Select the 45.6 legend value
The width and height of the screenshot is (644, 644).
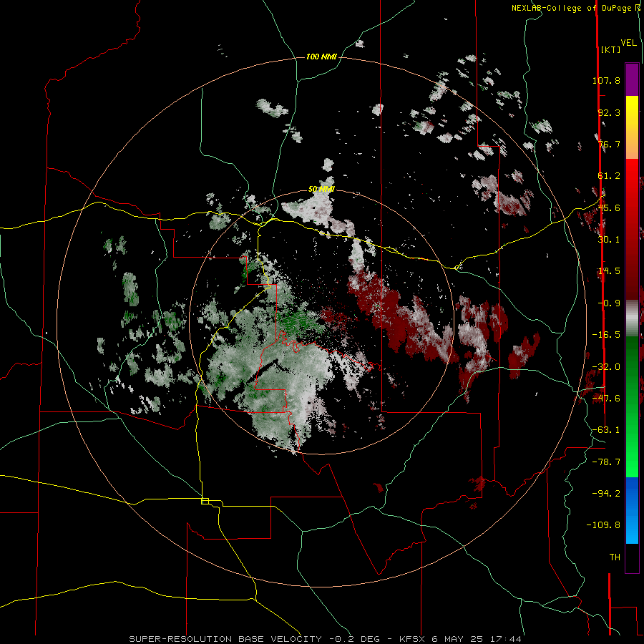tap(609, 208)
